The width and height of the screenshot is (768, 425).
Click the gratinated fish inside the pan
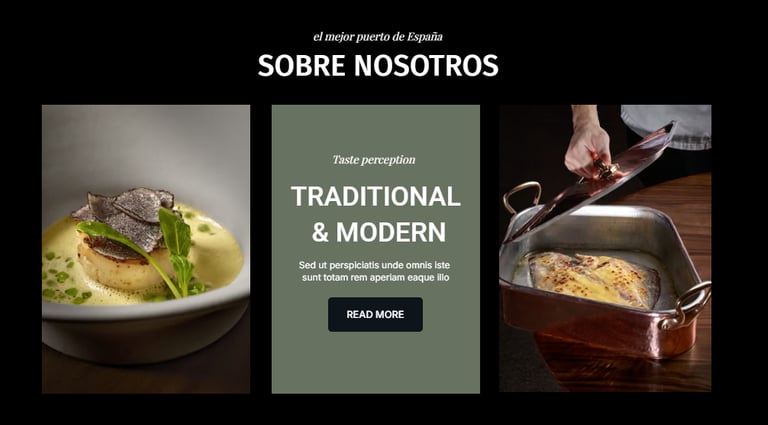[593, 280]
